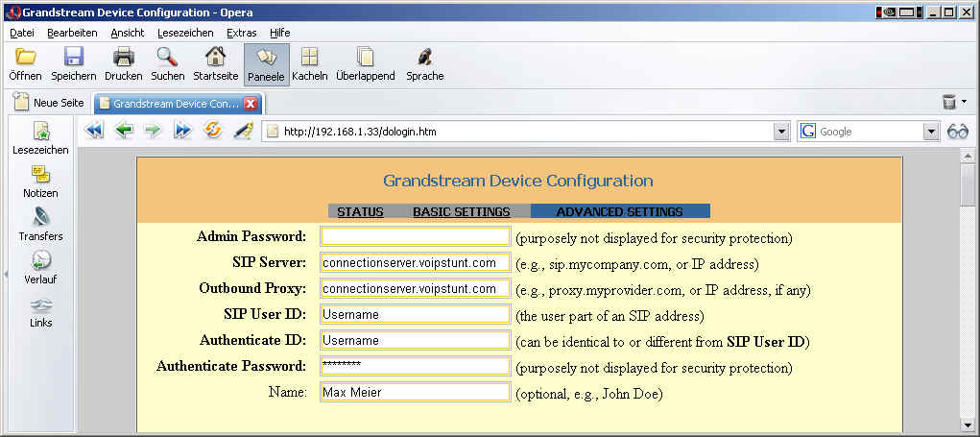Click the fast forward navigation button
The image size is (980, 437).
[x=182, y=131]
